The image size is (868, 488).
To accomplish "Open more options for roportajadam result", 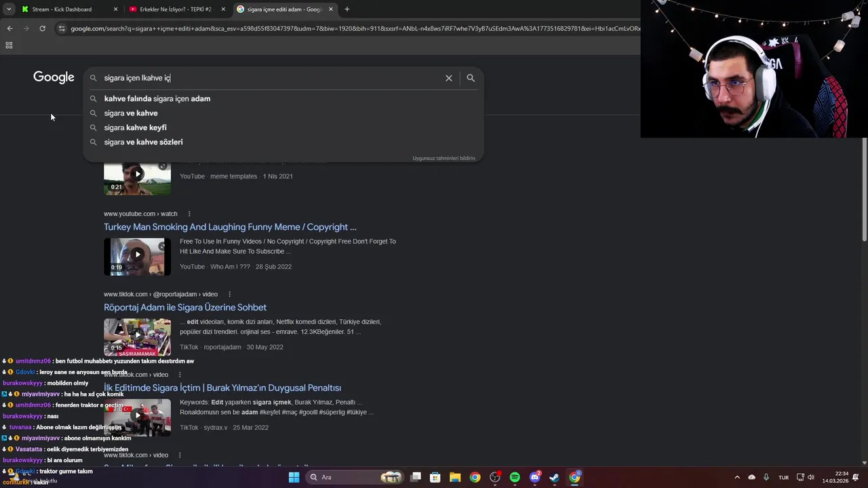I will click(230, 295).
